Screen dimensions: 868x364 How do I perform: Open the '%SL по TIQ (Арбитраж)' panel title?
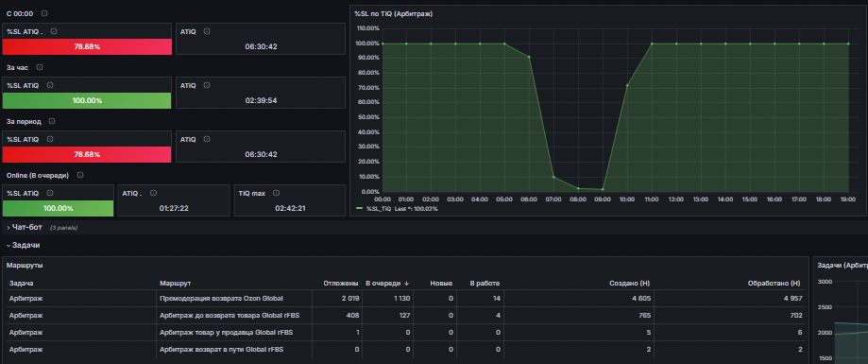tap(394, 14)
